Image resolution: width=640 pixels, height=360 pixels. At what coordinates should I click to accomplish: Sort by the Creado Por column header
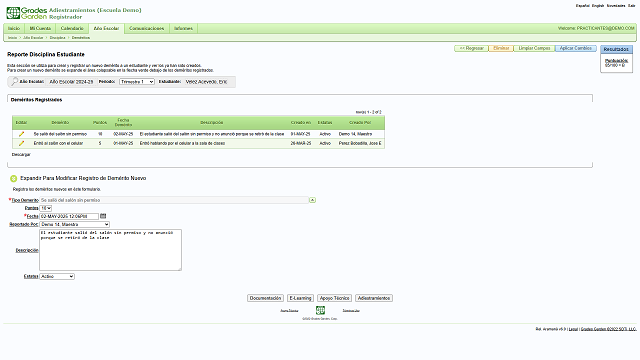tap(360, 122)
